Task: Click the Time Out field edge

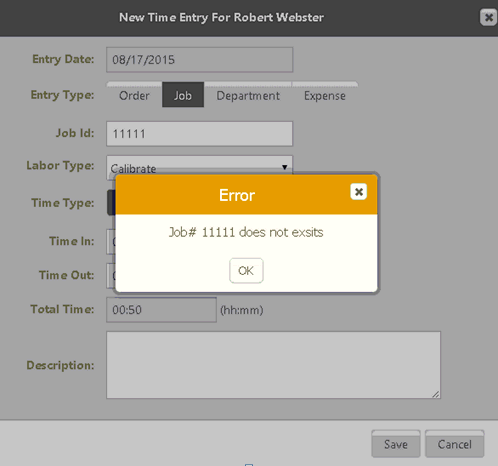Action: 111,276
